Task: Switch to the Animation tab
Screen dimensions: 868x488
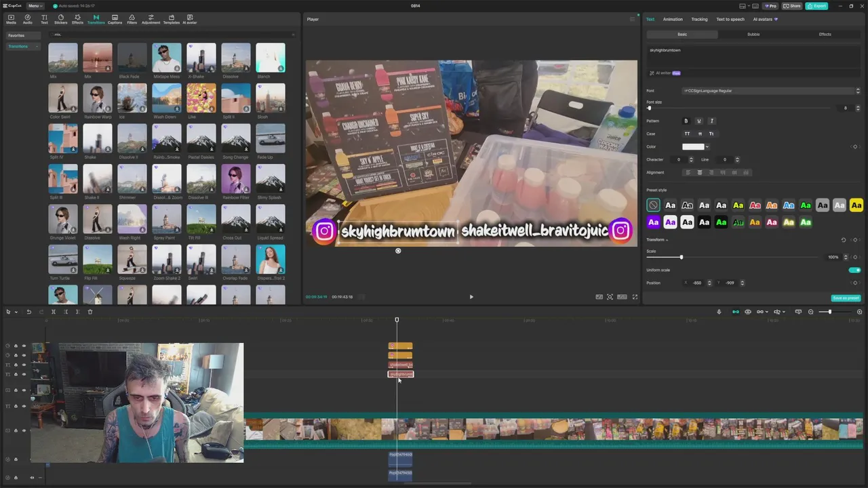Action: (x=673, y=19)
